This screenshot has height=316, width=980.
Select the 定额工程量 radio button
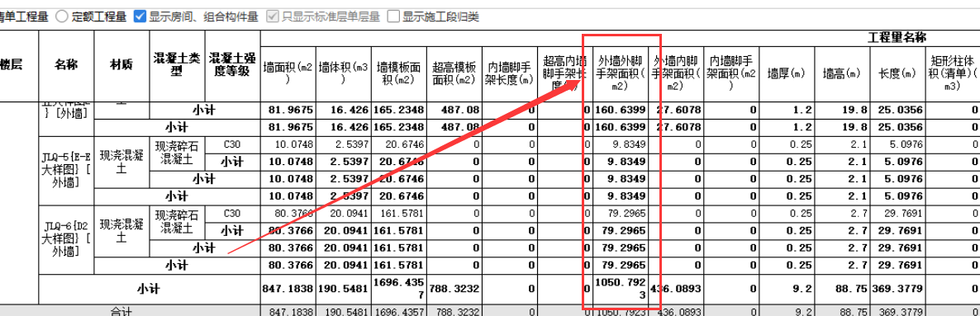63,17
